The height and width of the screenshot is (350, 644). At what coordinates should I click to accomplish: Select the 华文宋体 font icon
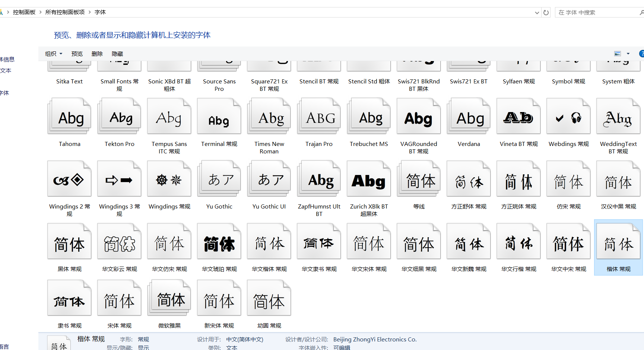[x=369, y=241]
